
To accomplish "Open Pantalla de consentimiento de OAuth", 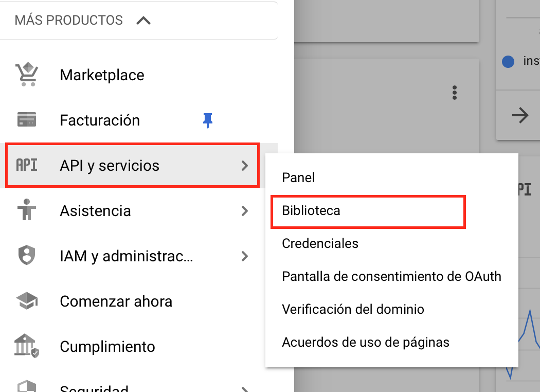I will tap(391, 276).
